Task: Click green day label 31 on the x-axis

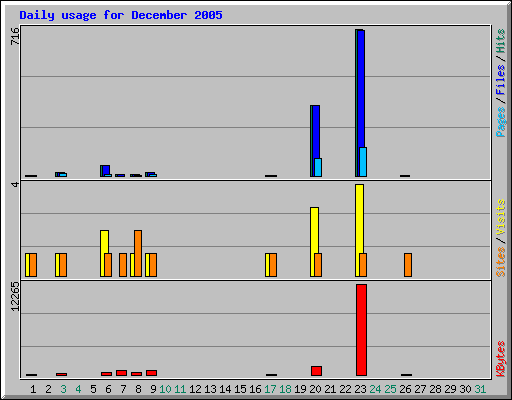Action: [x=480, y=389]
